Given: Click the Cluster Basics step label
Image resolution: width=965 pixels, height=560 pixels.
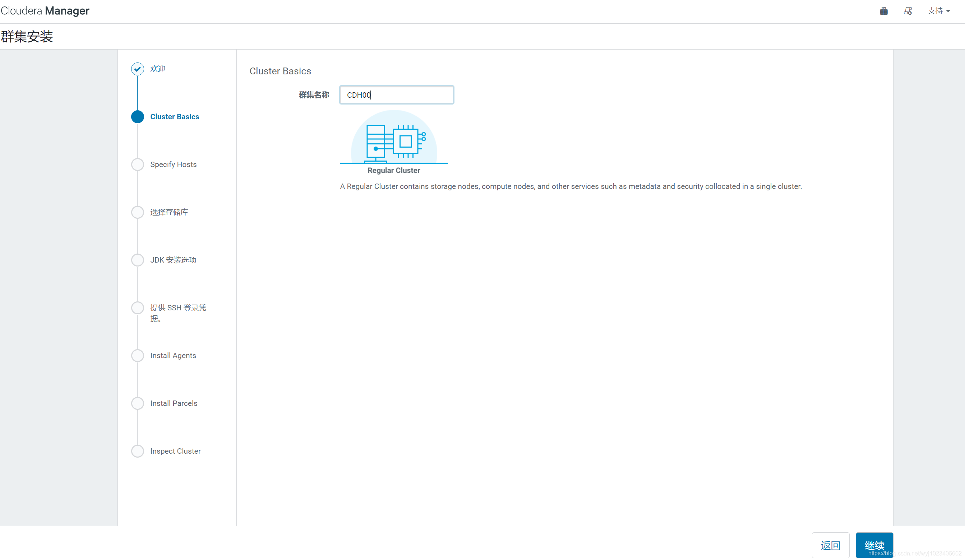Looking at the screenshot, I should click(x=175, y=117).
